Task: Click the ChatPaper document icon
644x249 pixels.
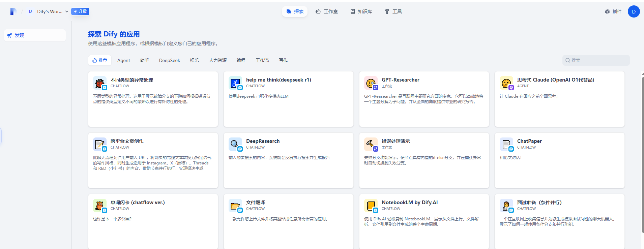Action: click(x=506, y=144)
